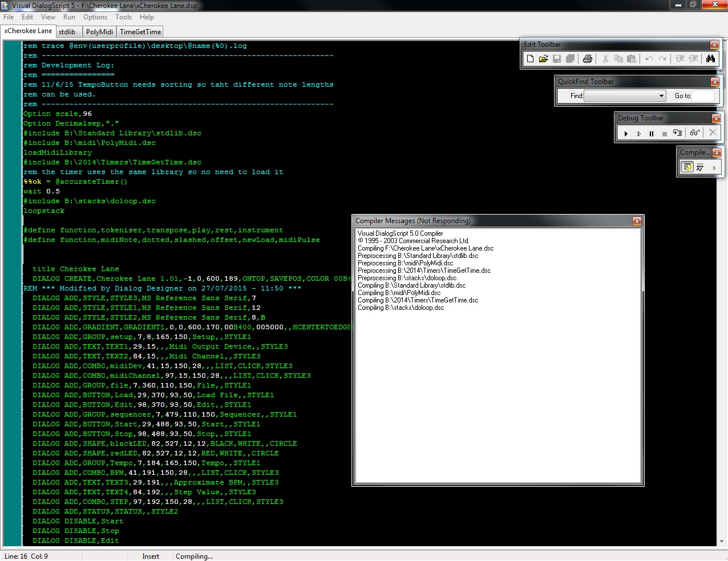728x561 pixels.
Task: Click 'Compiling B:\stacks\doloop.dsc' message line
Action: pos(401,308)
